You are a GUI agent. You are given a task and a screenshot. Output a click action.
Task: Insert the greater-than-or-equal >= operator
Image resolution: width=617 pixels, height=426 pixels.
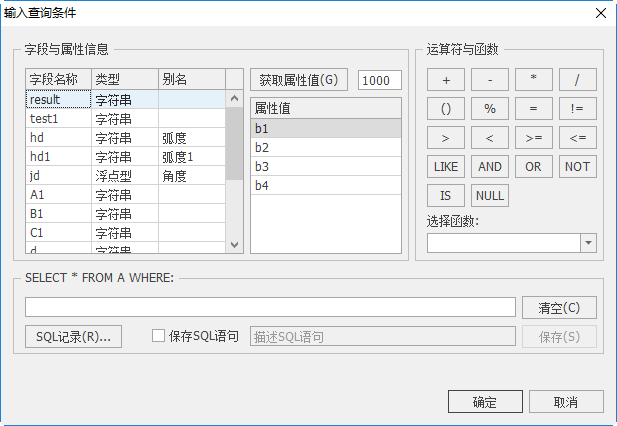click(533, 138)
